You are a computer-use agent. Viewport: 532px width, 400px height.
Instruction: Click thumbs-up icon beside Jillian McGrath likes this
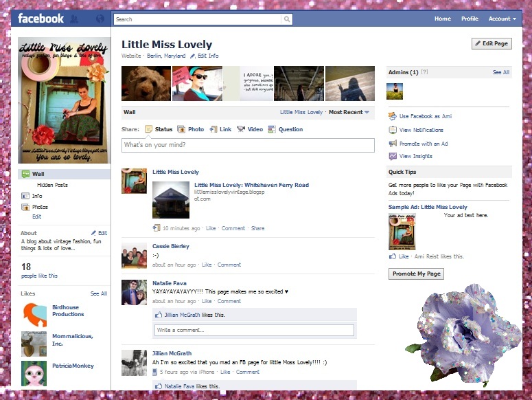coord(159,315)
